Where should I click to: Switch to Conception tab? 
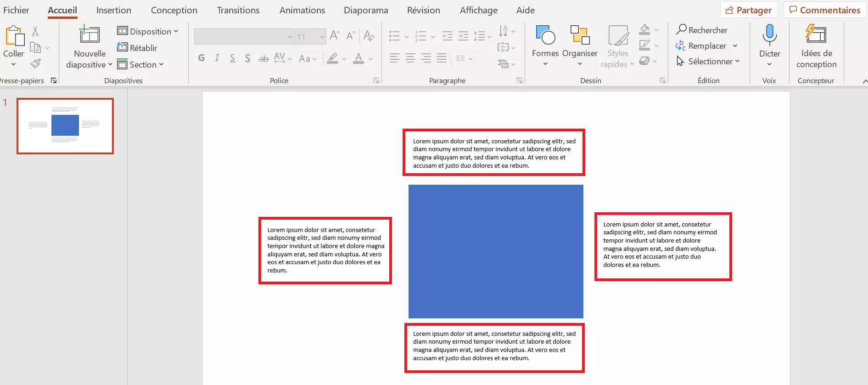coord(174,10)
